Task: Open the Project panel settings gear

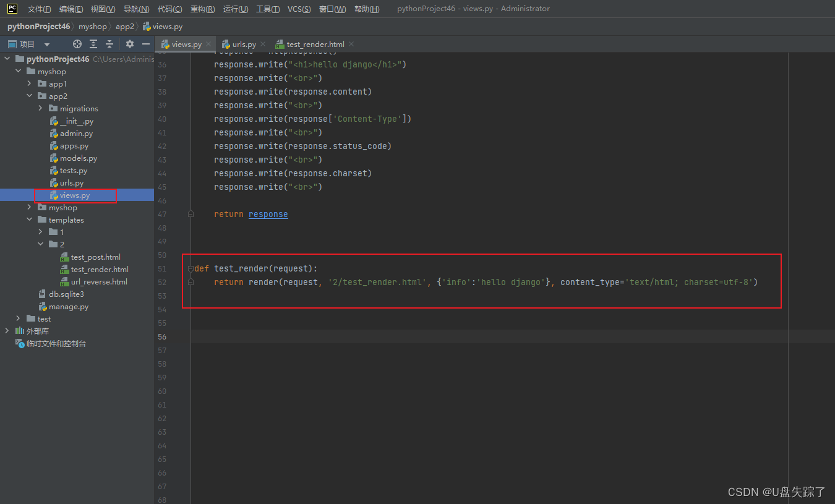Action: (x=129, y=44)
